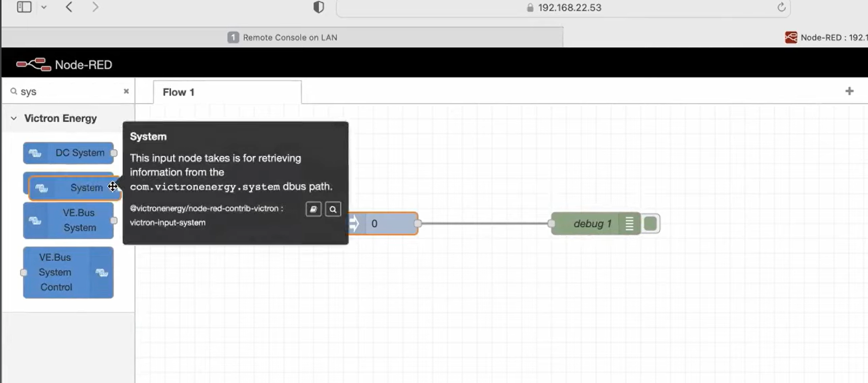Click the lock icon in the address bar
Screen dimensions: 868x383
coord(530,8)
